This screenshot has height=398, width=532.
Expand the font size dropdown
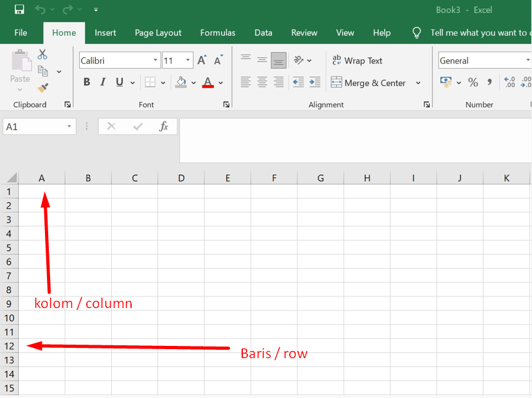(x=188, y=60)
